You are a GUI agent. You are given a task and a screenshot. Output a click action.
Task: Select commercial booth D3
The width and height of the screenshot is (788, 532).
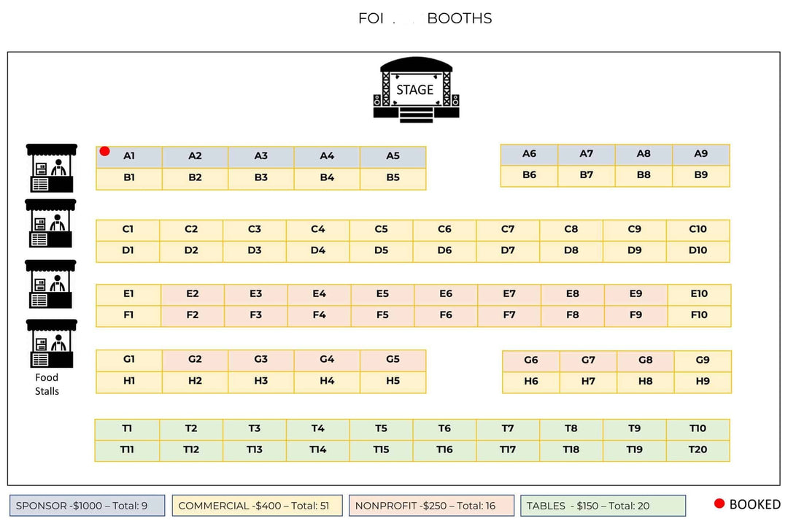[x=255, y=252]
